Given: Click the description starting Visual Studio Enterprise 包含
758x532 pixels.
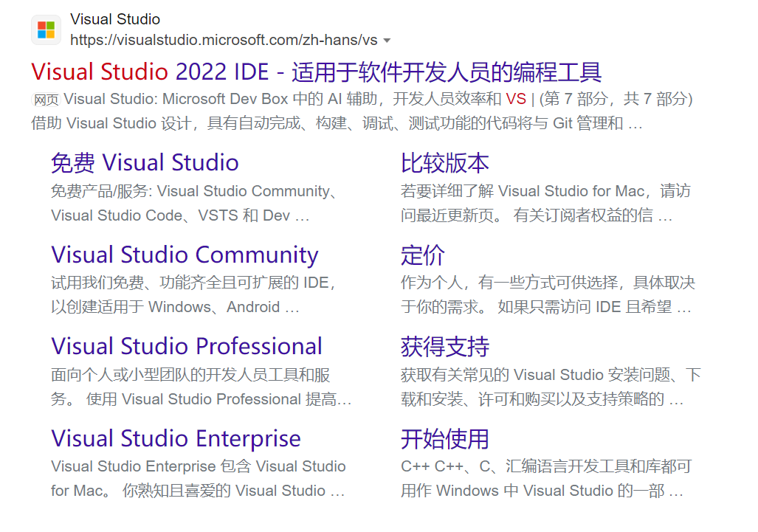Looking at the screenshot, I should point(199,478).
